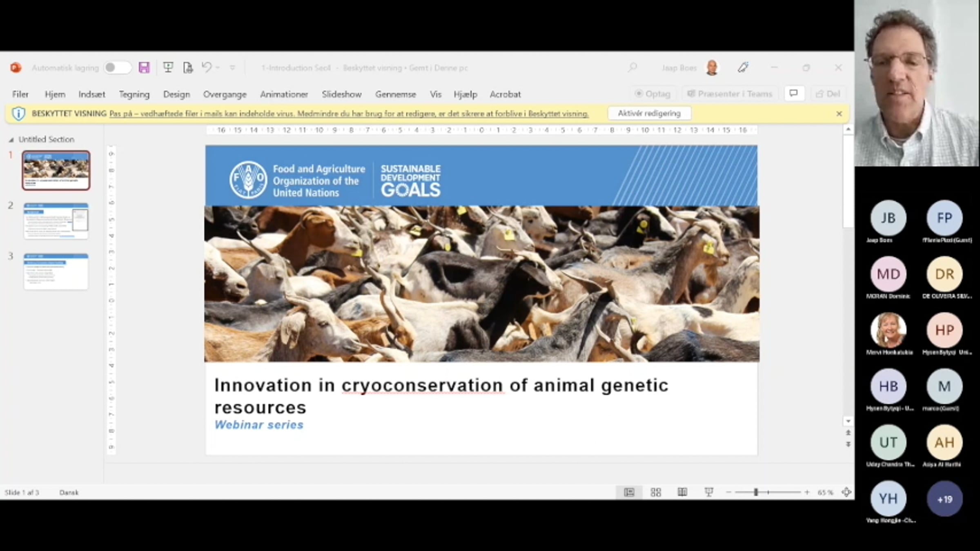Start presentation from beginning icon

click(x=168, y=67)
